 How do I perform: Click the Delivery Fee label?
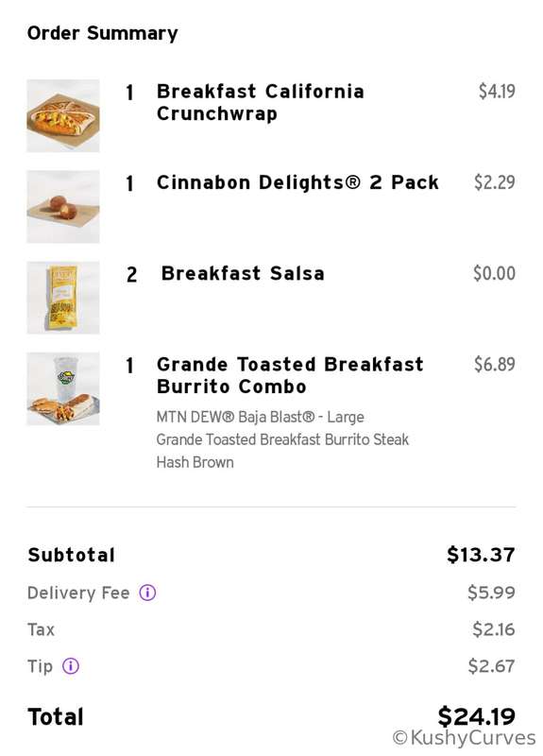coord(78,593)
